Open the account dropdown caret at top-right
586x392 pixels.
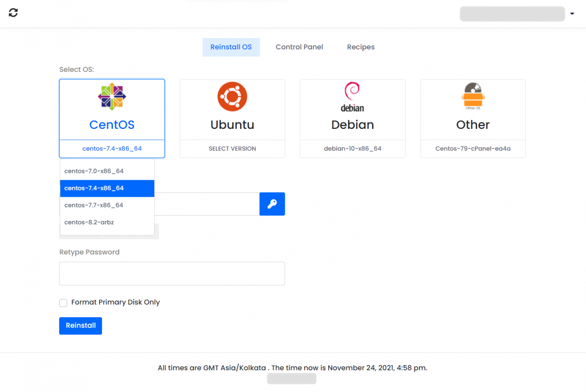572,14
